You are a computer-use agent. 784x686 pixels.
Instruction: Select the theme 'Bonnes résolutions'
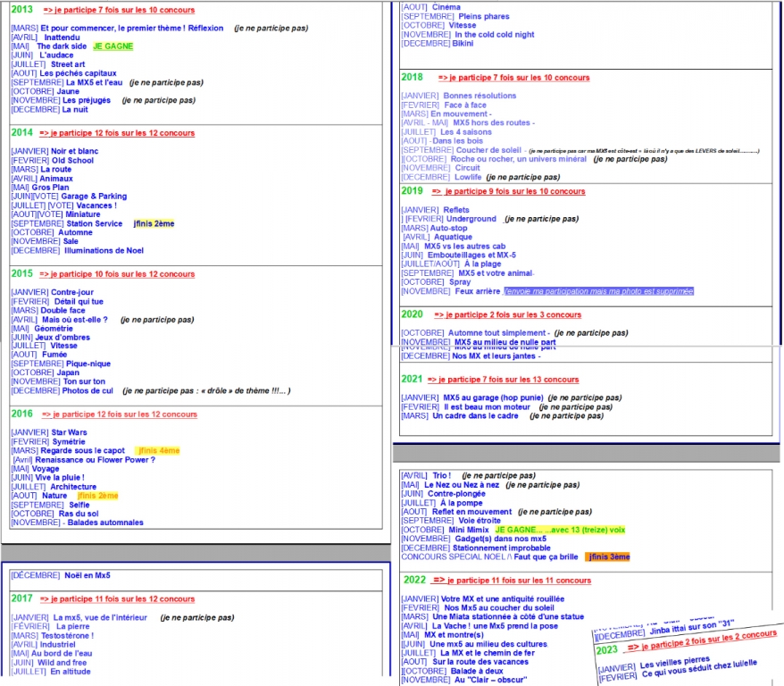[x=480, y=96]
